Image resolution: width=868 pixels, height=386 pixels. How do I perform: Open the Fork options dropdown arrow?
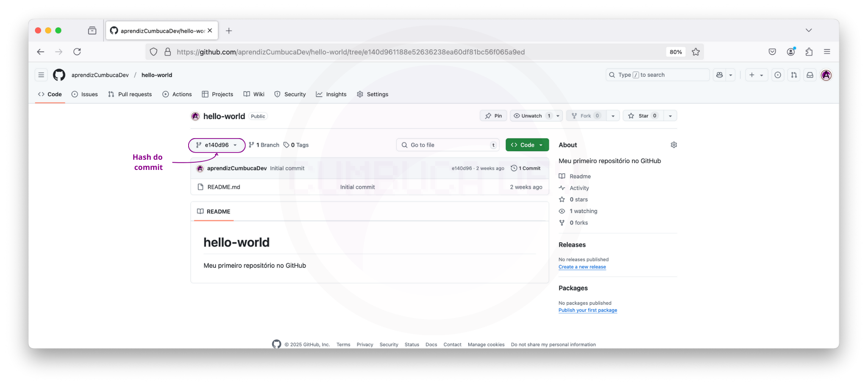[x=613, y=116]
